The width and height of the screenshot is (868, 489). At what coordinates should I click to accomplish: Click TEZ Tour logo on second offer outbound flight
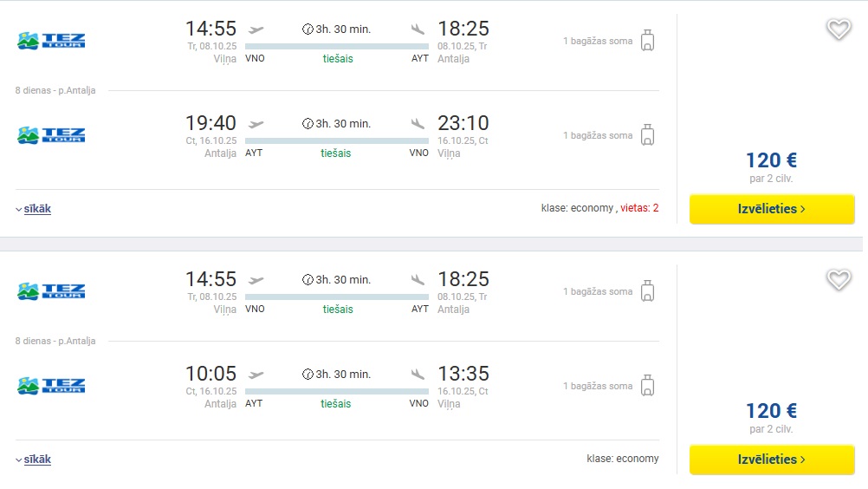coord(51,290)
